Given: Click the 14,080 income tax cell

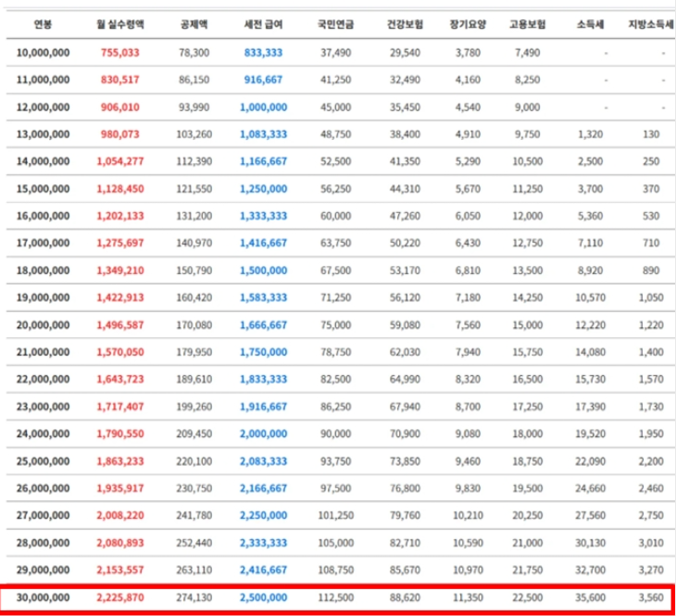Looking at the screenshot, I should click(590, 352).
